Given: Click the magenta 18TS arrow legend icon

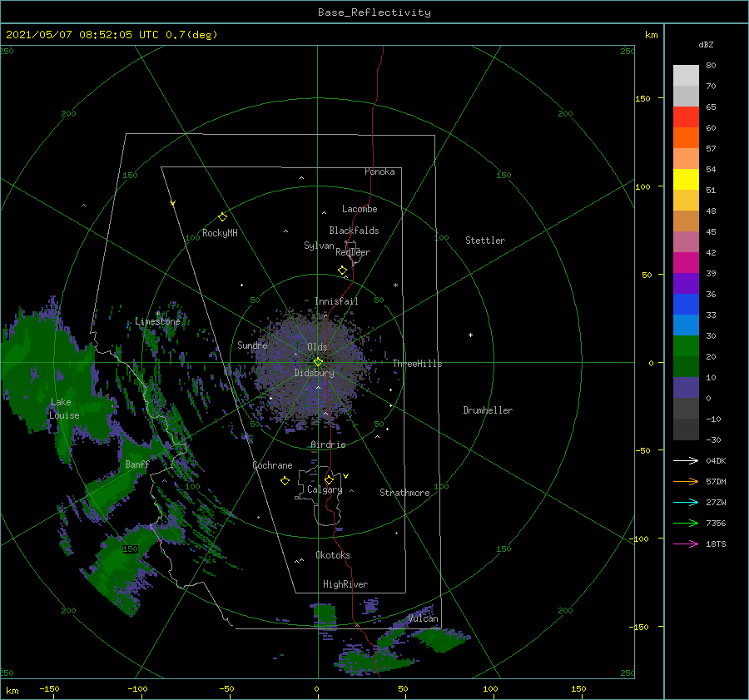Looking at the screenshot, I should tap(686, 544).
